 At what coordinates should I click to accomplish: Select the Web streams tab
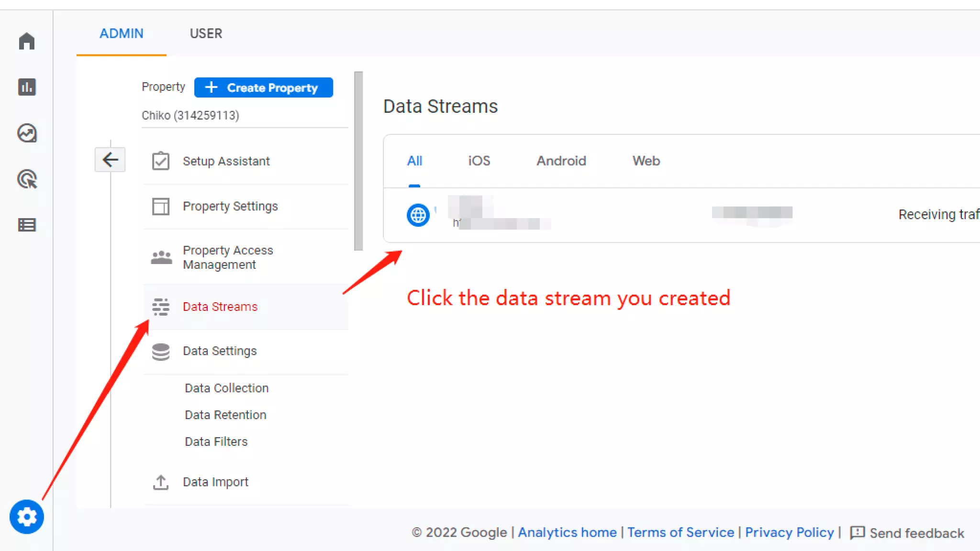click(646, 161)
